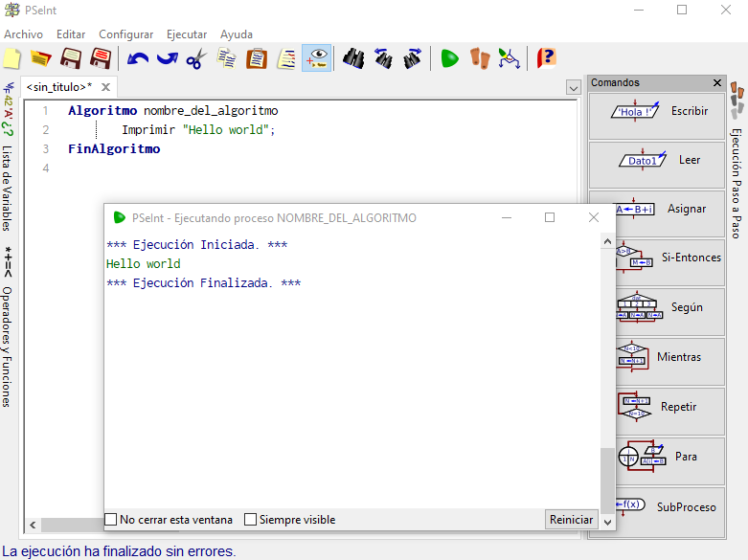Toggle the eye-shaped toolbar icon
Screen dimensions: 748x560
pos(316,58)
